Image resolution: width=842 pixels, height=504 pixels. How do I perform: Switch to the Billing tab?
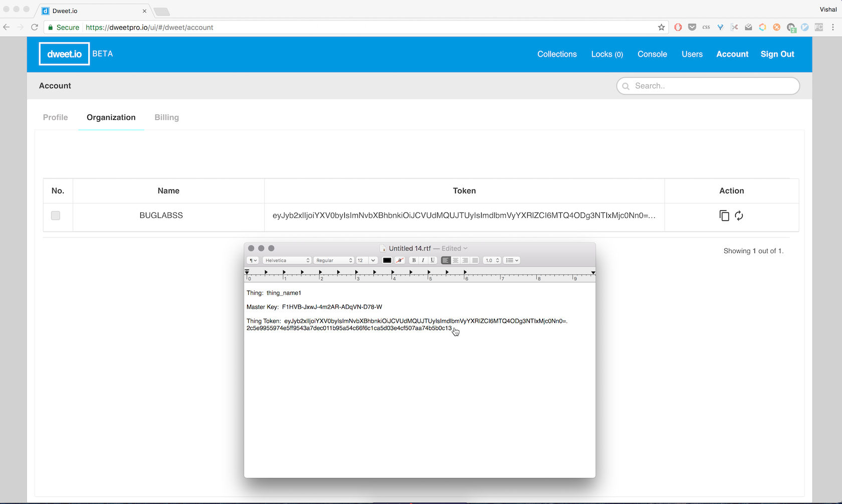[x=167, y=117]
